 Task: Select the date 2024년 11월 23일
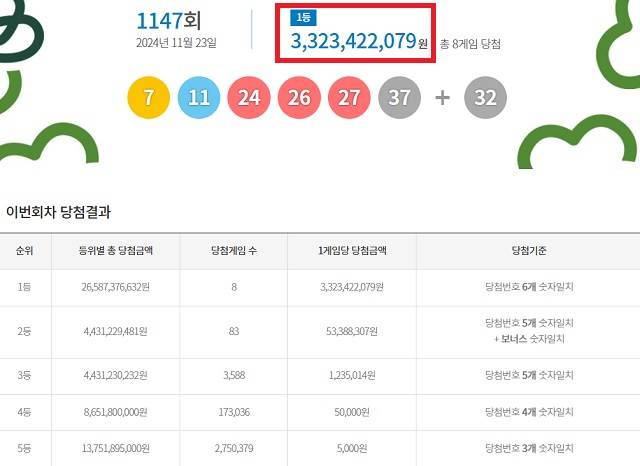pos(176,42)
